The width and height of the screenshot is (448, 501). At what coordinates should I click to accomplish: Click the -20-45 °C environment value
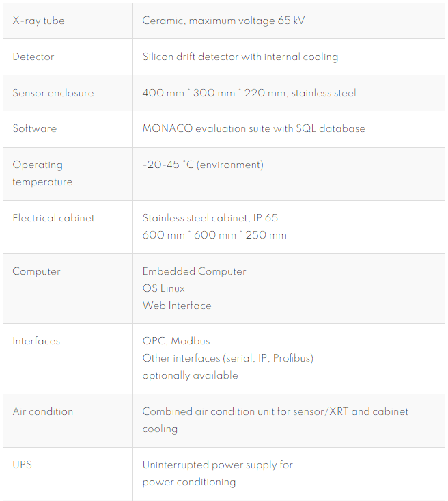[x=203, y=165]
